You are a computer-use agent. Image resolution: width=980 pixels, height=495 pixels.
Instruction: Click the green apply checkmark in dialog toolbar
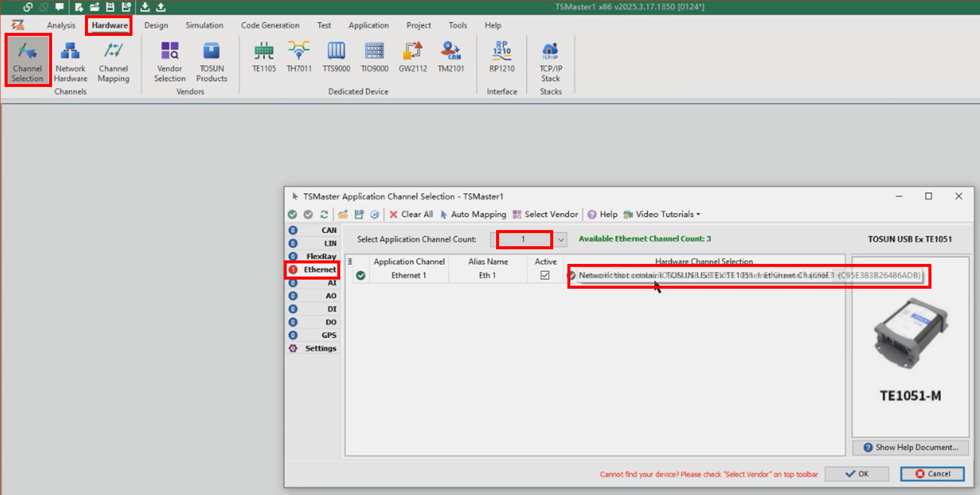pos(292,214)
